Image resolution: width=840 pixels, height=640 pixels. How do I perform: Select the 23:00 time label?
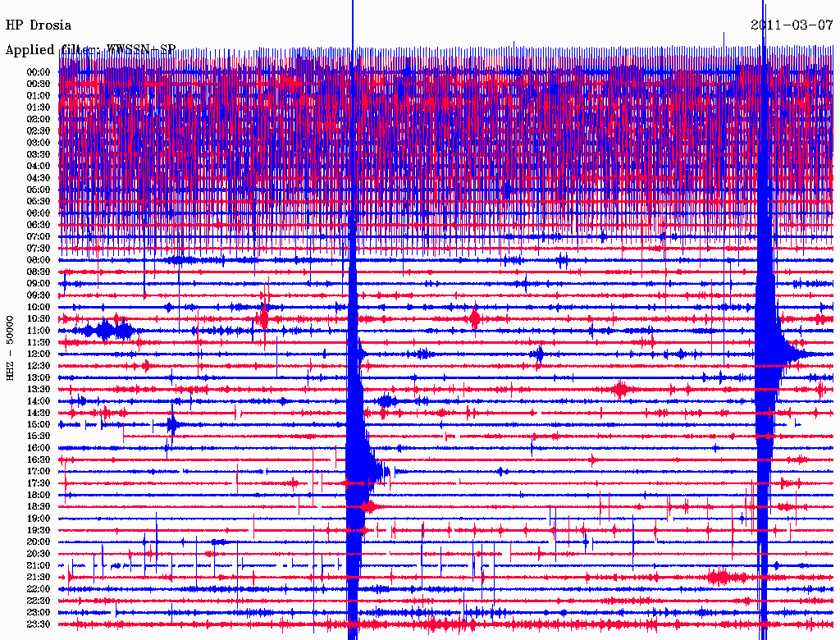click(39, 613)
